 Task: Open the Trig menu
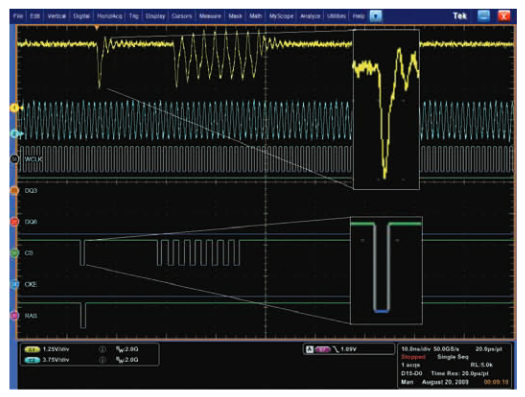click(134, 16)
